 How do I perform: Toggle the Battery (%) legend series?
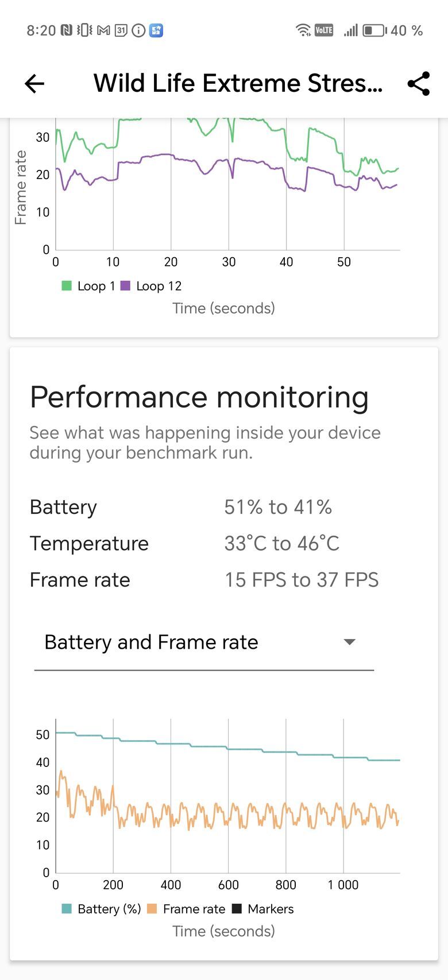101,909
